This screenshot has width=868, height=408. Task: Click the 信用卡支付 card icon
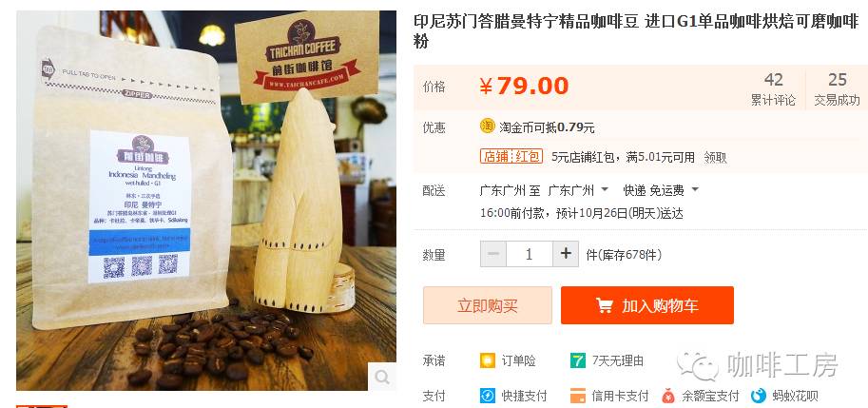577,396
